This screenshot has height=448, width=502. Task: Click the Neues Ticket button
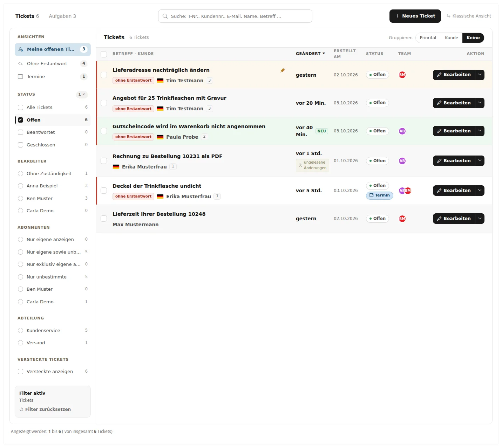[415, 16]
